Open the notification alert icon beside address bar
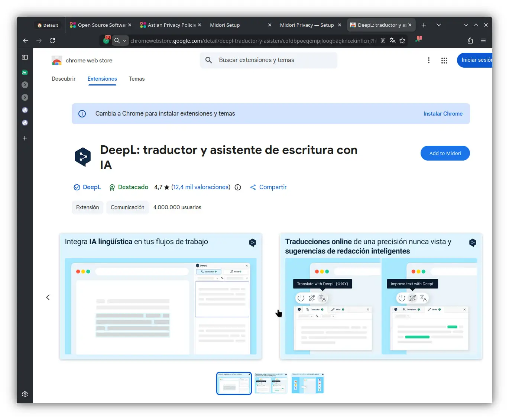509x420 pixels. pyautogui.click(x=418, y=39)
